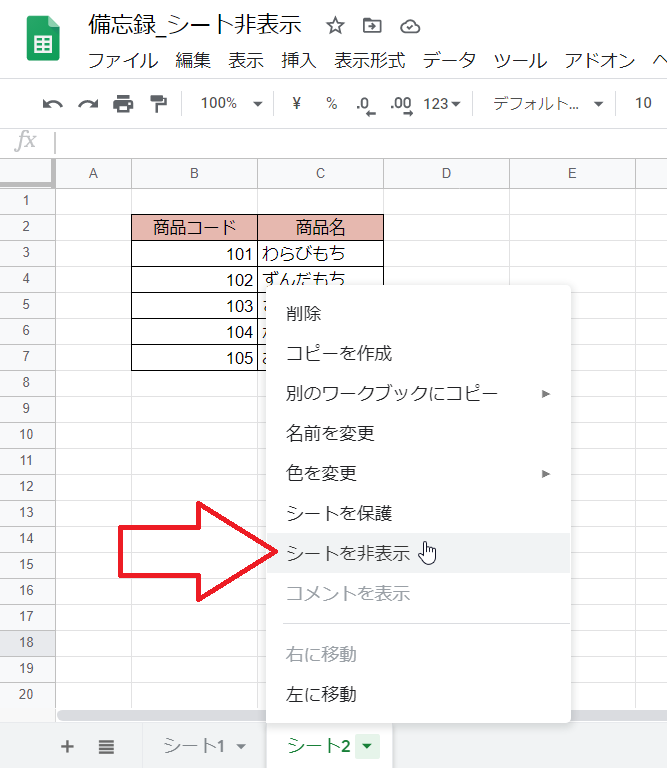667x768 pixels.
Task: Apply percent format
Action: [332, 103]
